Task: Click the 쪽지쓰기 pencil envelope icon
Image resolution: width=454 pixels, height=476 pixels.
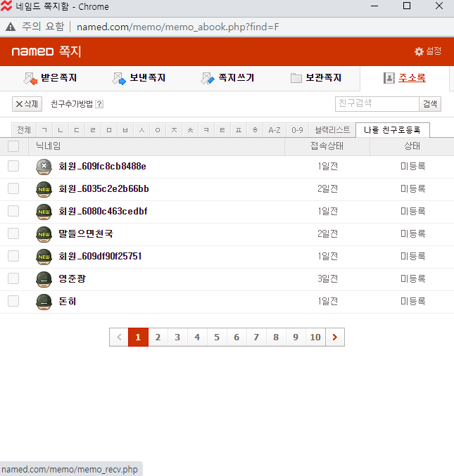Action: point(208,78)
